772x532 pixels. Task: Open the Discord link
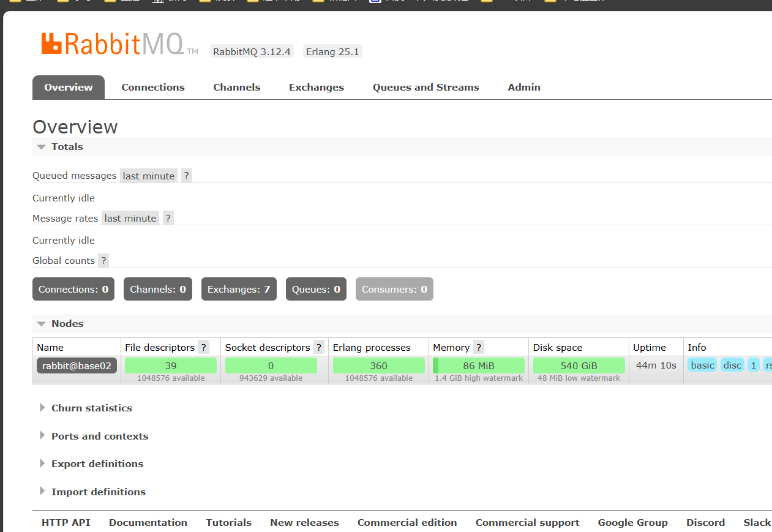[706, 522]
